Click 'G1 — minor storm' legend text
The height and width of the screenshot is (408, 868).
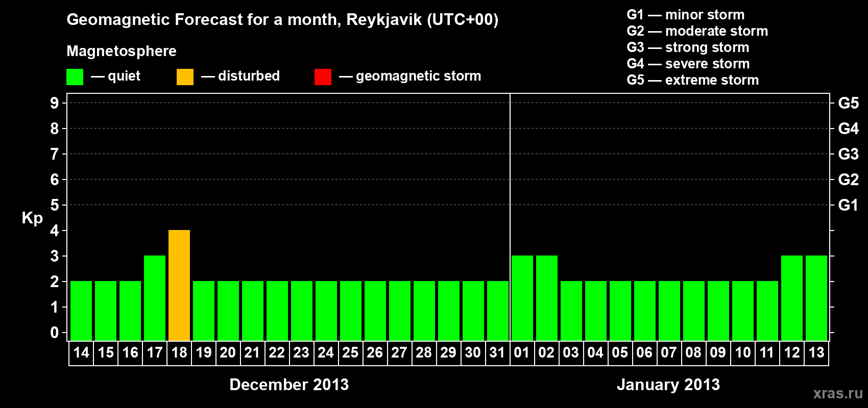(x=686, y=15)
